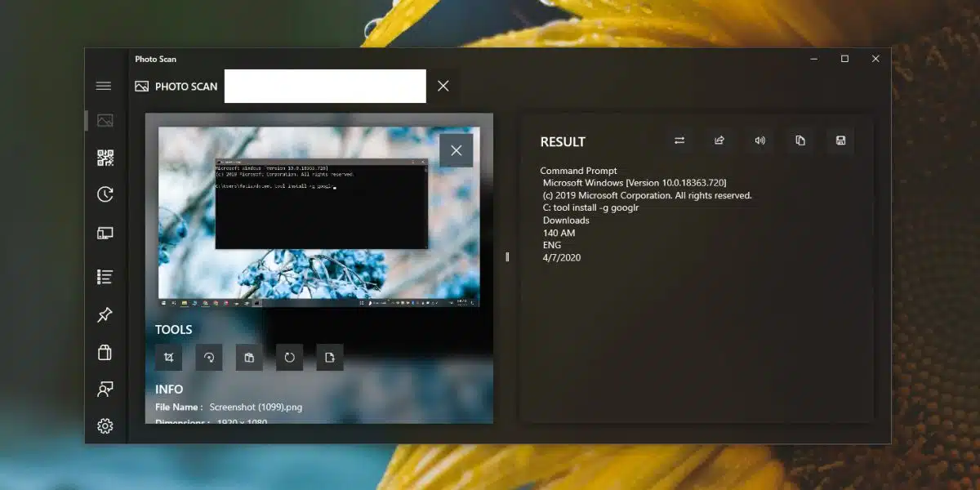Image resolution: width=980 pixels, height=490 pixels.
Task: Click the pin icon in sidebar
Action: (105, 314)
